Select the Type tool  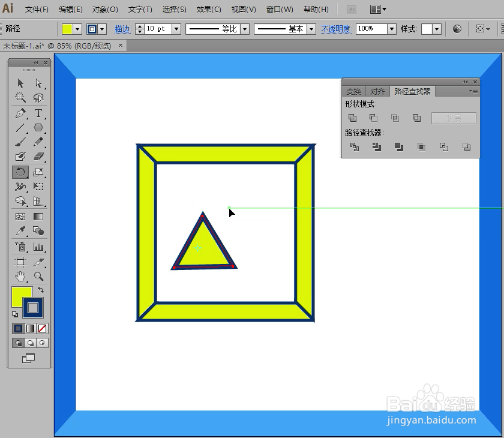tap(38, 113)
